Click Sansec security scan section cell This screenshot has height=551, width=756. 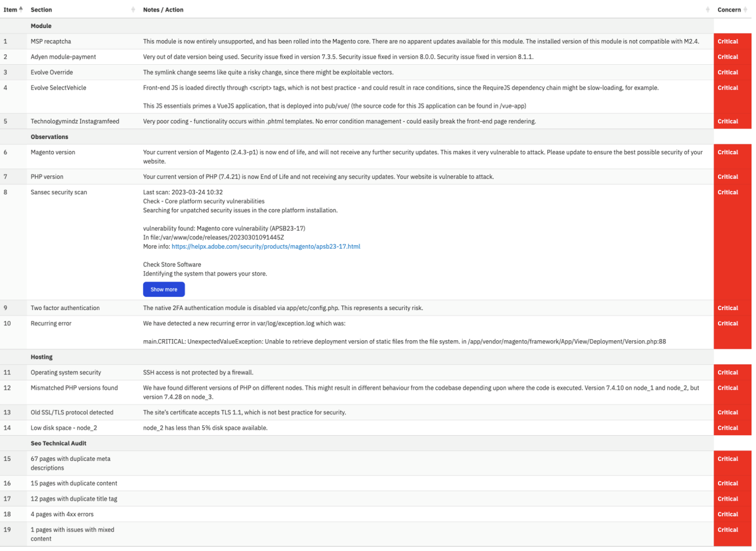click(59, 192)
